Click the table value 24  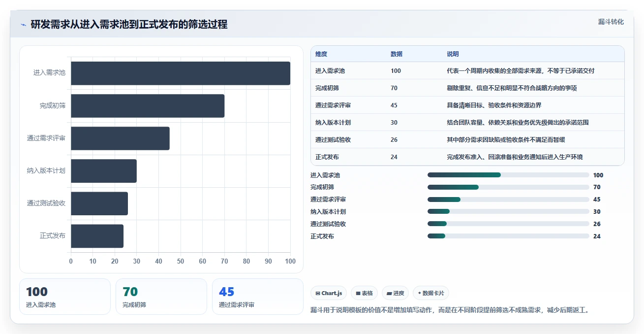394,157
